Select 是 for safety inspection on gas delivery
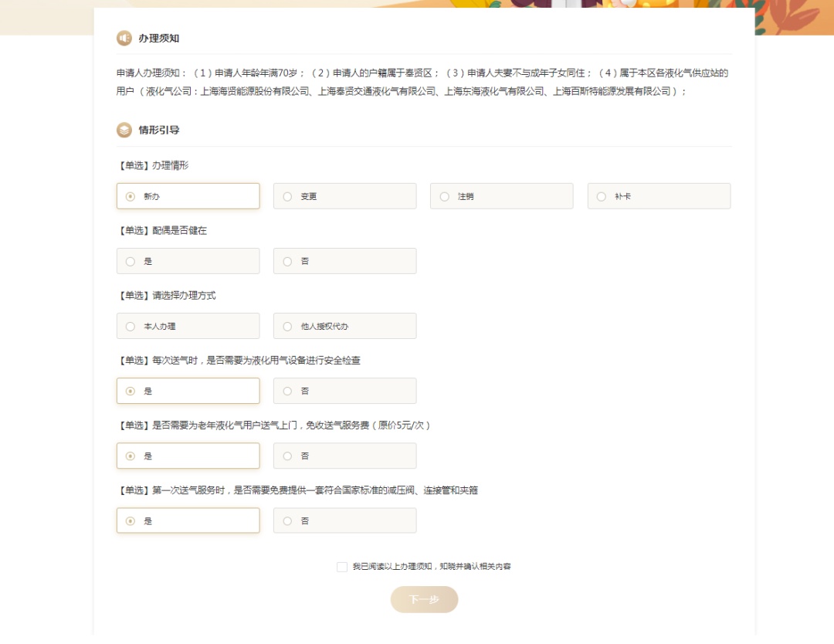Screen dimensions: 834x644 click(188, 391)
